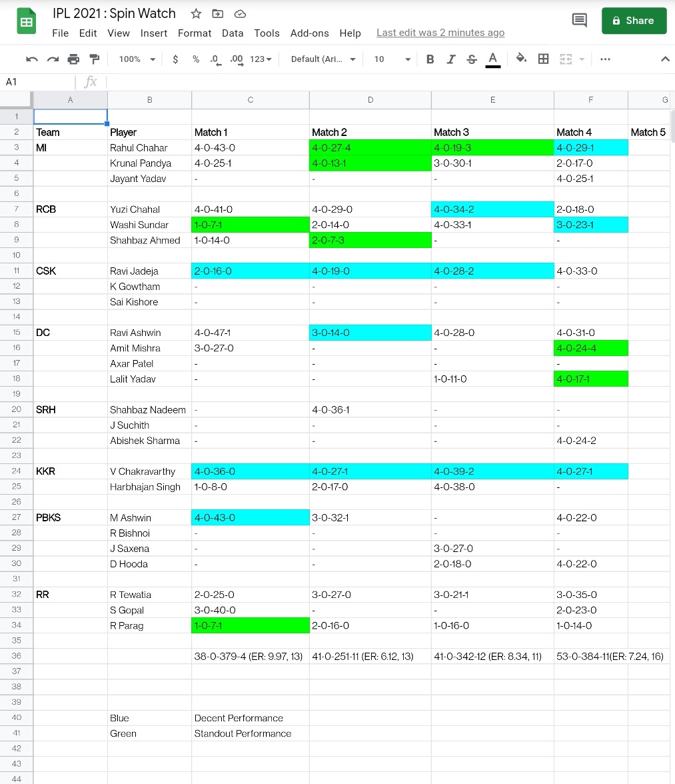
Task: Open the font size dropdown
Action: point(390,59)
